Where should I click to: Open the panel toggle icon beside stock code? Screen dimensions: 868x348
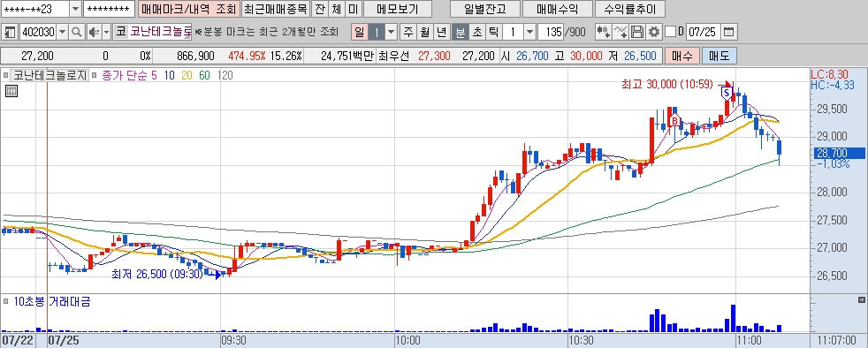[10, 32]
